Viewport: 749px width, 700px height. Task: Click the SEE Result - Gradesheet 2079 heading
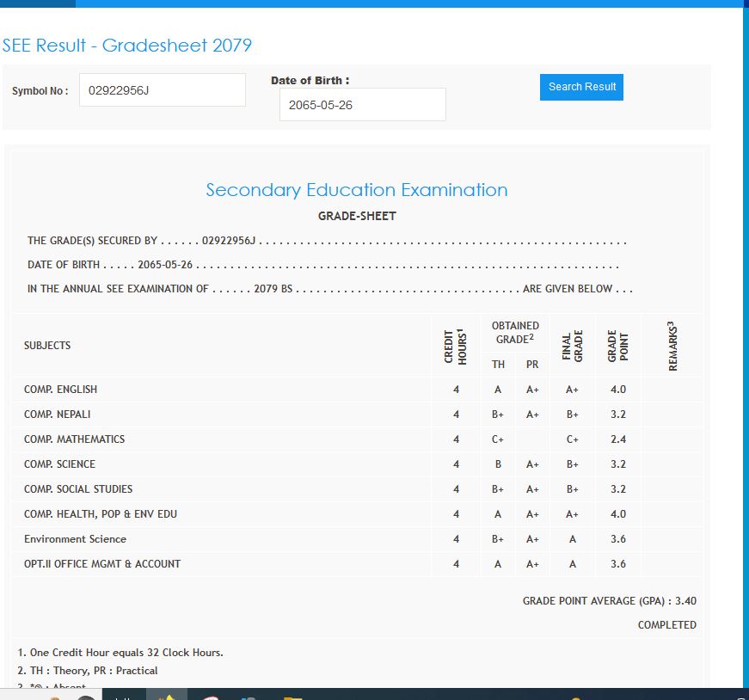tap(127, 46)
